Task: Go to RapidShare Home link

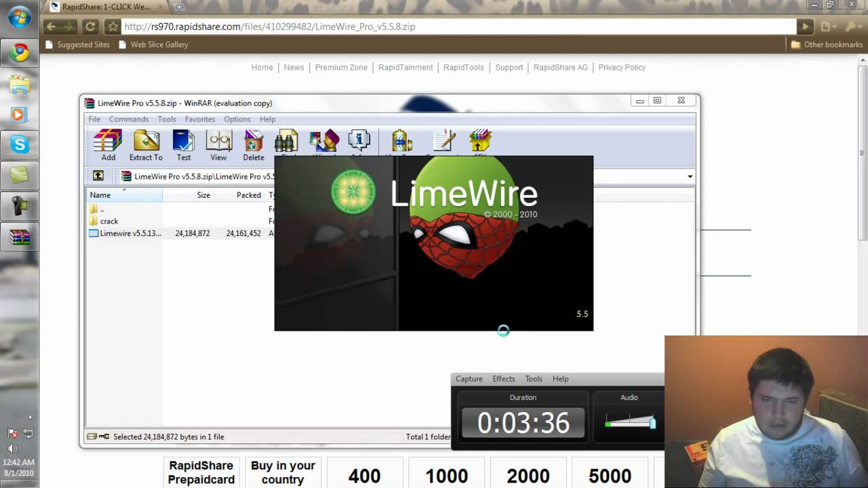Action: coord(262,67)
